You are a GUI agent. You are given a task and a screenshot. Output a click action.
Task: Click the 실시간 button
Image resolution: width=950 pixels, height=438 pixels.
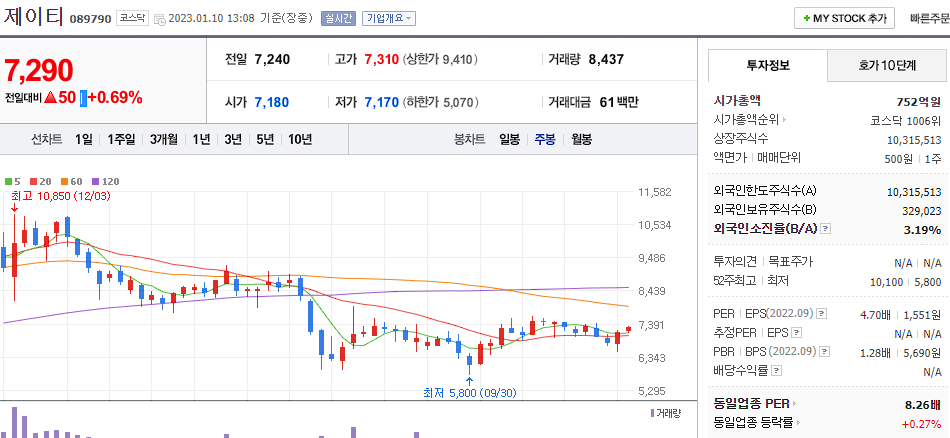coord(337,18)
